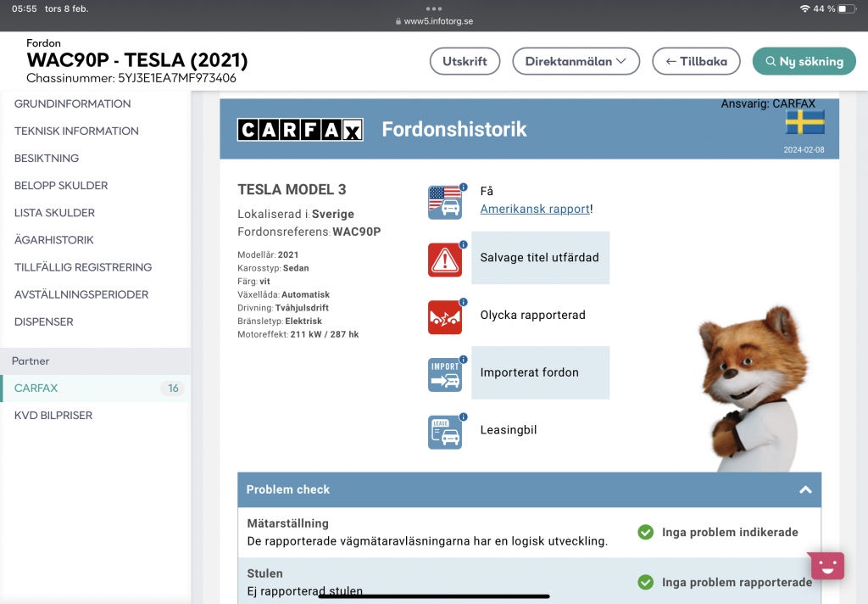This screenshot has height=604, width=868.
Task: Open DISPENSER in the sidebar
Action: coord(44,322)
